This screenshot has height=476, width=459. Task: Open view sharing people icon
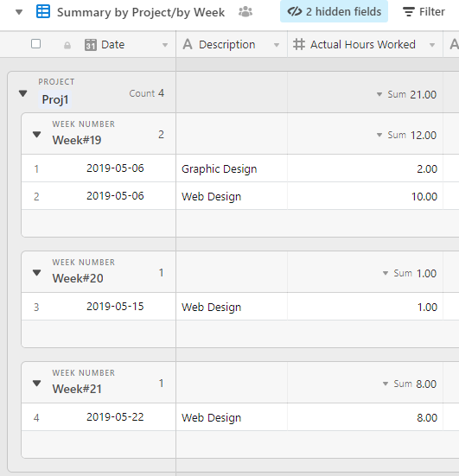pyautogui.click(x=245, y=12)
